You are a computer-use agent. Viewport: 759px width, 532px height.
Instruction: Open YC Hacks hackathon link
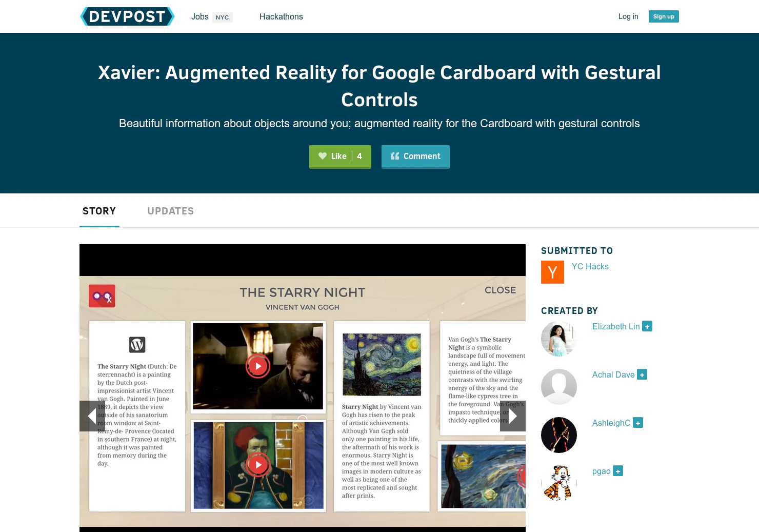(590, 266)
